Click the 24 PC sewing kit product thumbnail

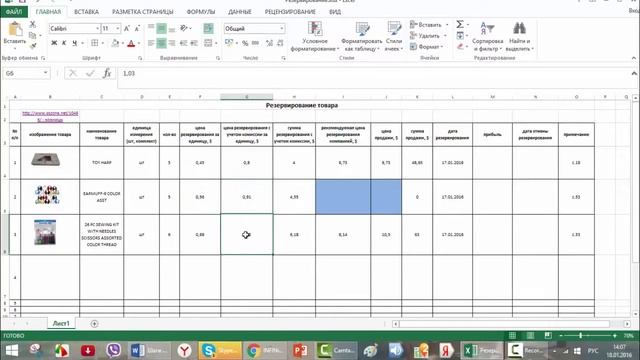click(x=45, y=232)
